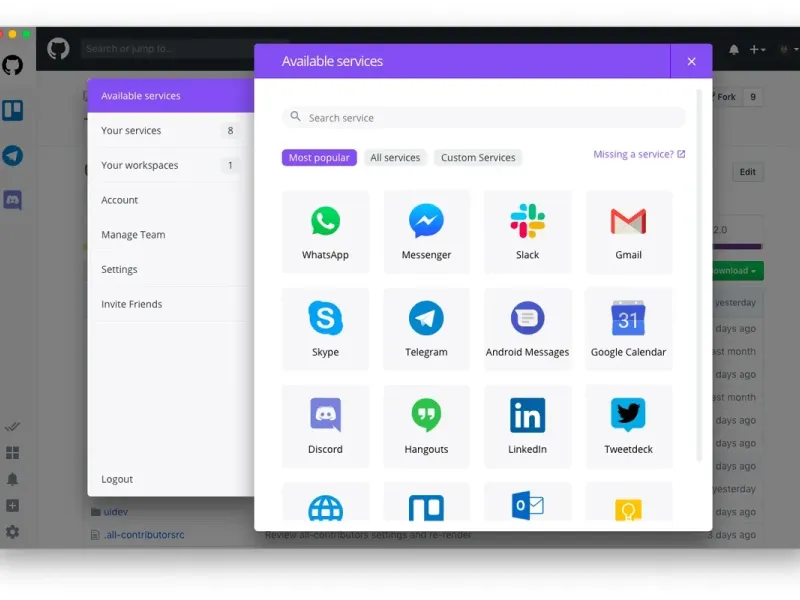This screenshot has height=600, width=800.
Task: Open GitHub create-new plus dropdown
Action: pos(757,49)
